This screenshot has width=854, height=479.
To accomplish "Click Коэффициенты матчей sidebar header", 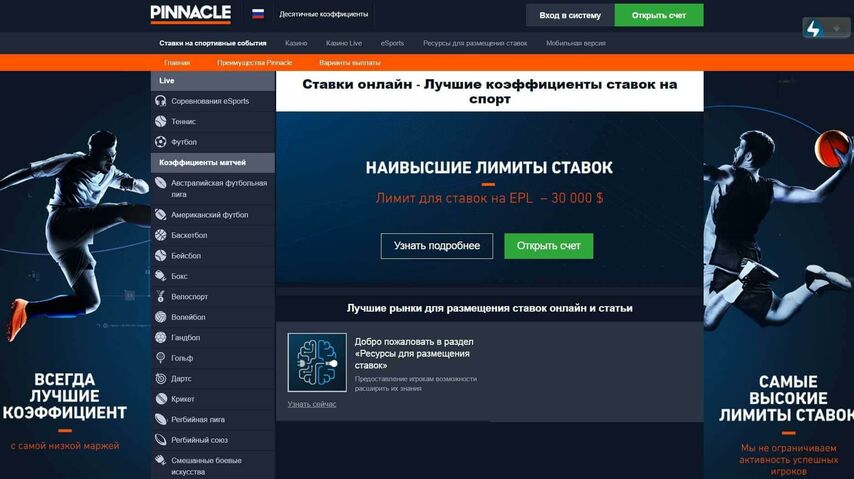I will tap(212, 162).
